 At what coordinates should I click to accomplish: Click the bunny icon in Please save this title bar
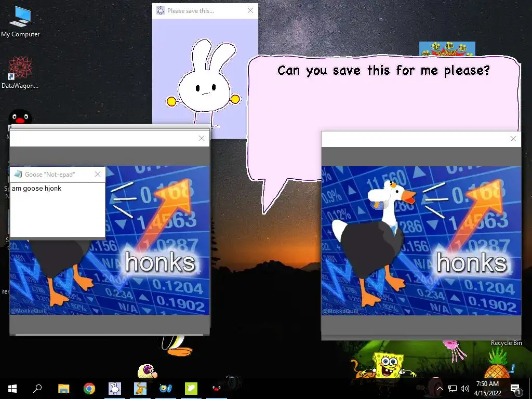coord(161,11)
